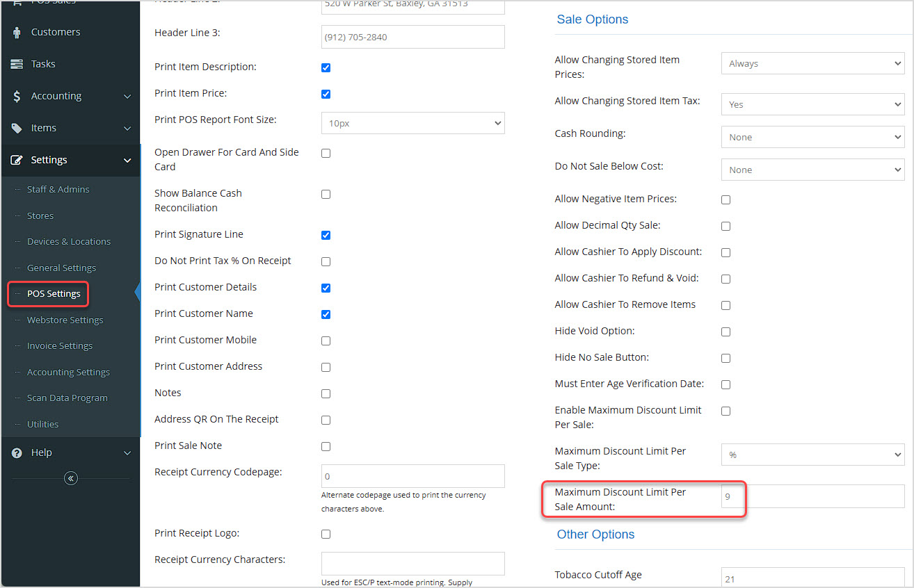Open Allow Changing Stored Item Prices dropdown

(812, 63)
